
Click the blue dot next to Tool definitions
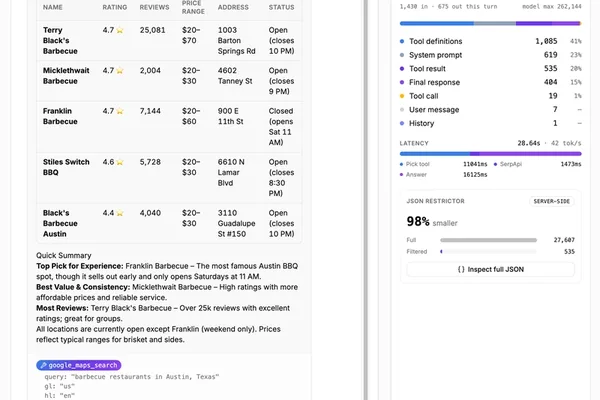[402, 41]
